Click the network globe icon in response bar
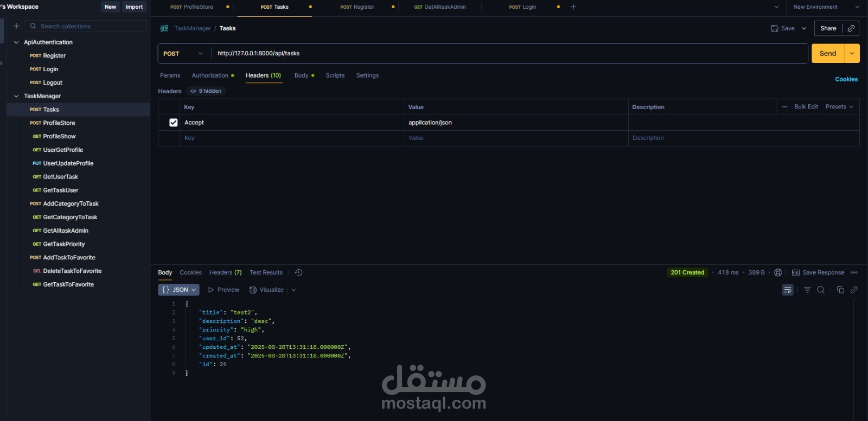Viewport: 868px width, 421px height. [x=778, y=272]
